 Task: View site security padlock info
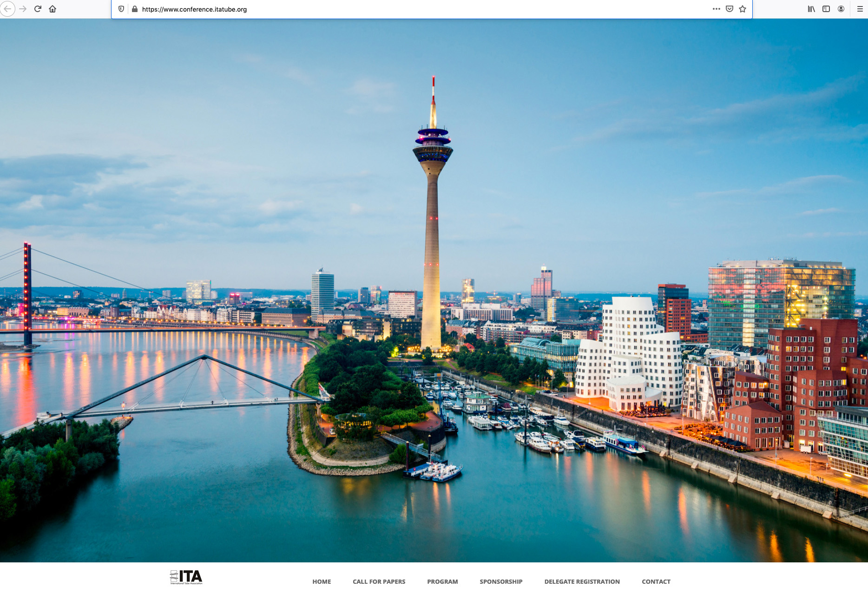tap(135, 9)
